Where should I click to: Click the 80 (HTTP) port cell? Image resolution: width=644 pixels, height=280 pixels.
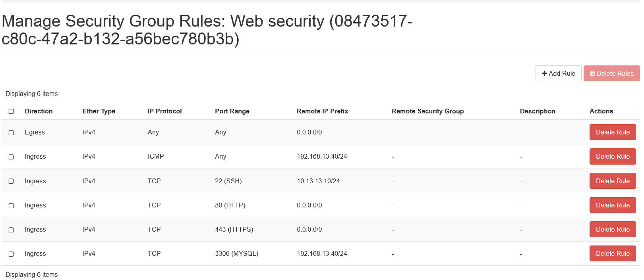(x=230, y=205)
